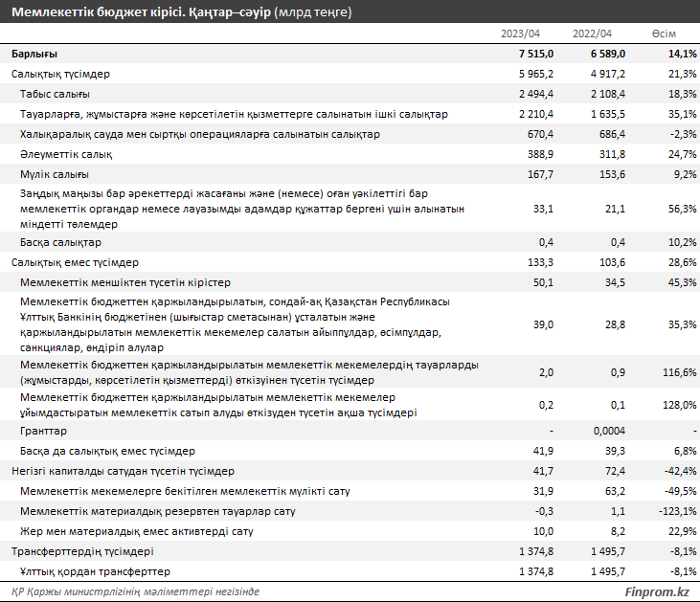Click the 0,0004 grants value cell
Image resolution: width=700 pixels, height=602 pixels.
point(609,431)
